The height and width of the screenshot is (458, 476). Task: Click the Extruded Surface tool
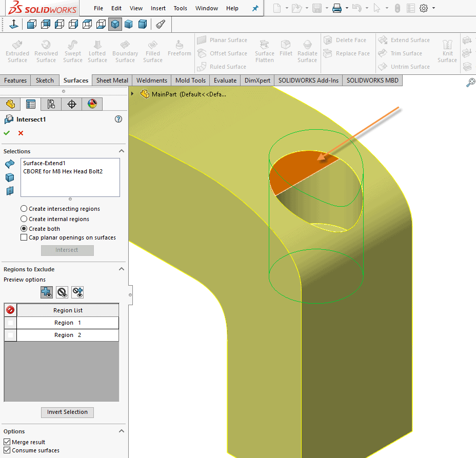pos(17,51)
